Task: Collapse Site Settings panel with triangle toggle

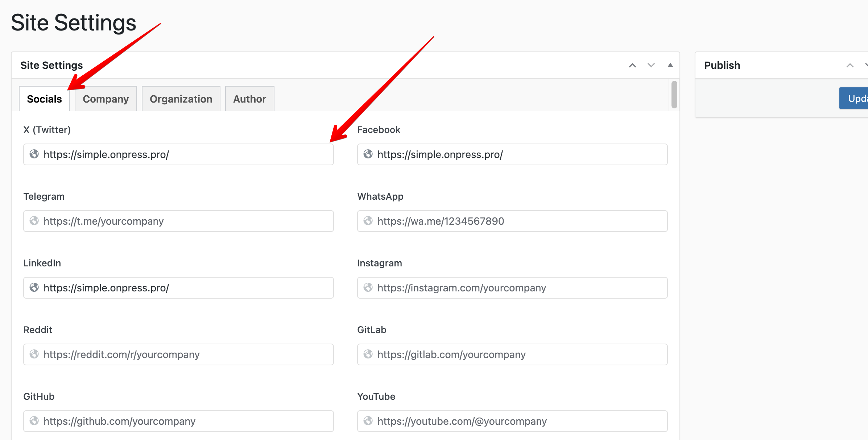Action: pyautogui.click(x=670, y=65)
